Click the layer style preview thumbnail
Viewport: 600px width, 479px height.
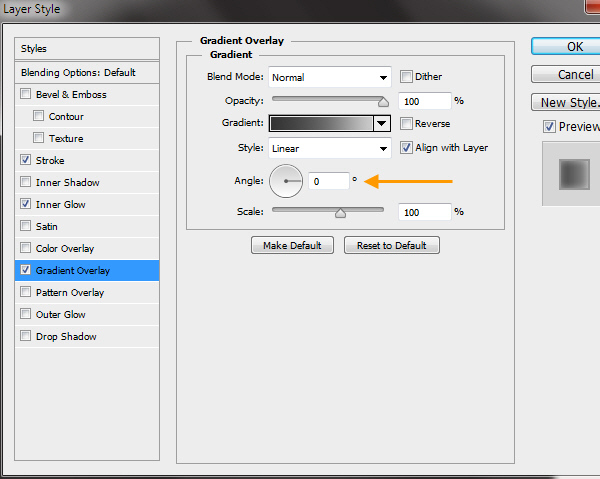click(x=572, y=174)
